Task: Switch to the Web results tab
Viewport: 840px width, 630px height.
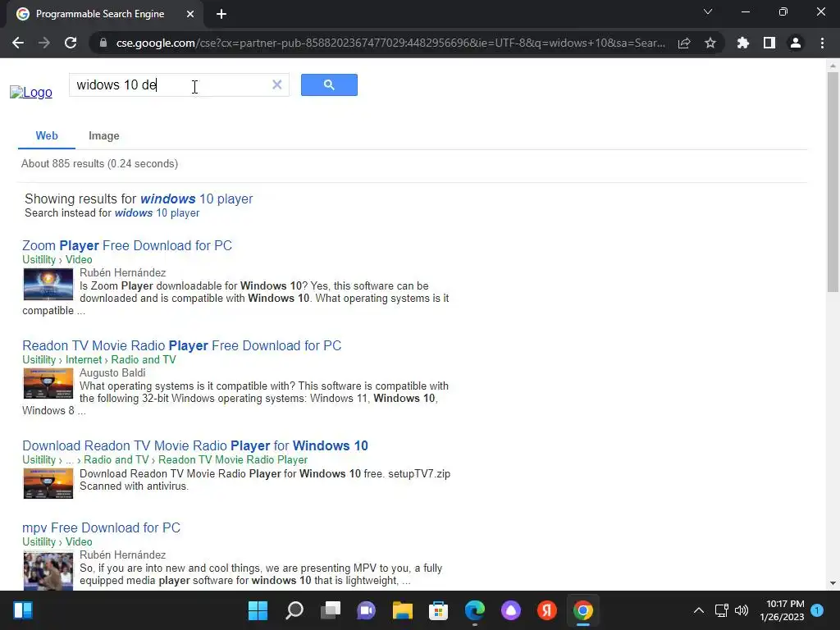Action: [x=47, y=136]
